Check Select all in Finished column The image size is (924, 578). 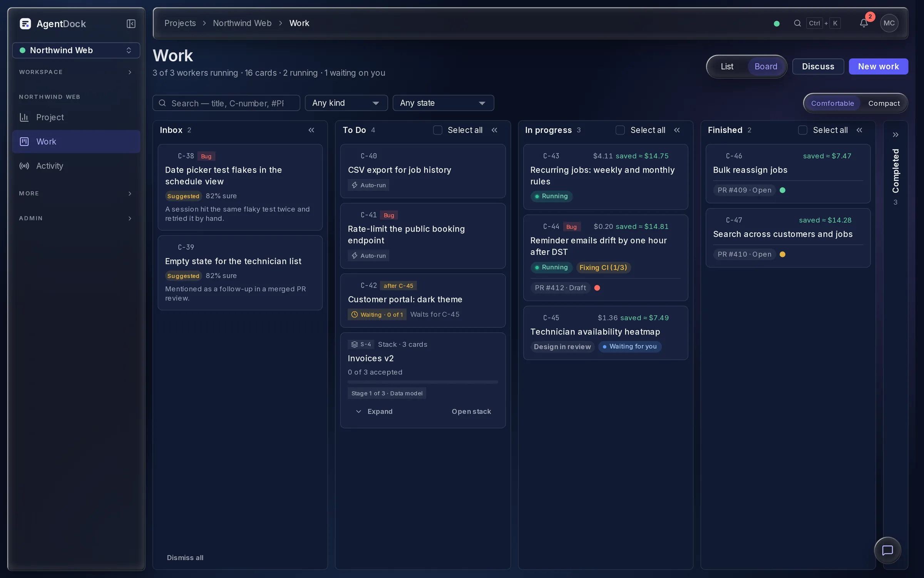tap(803, 130)
